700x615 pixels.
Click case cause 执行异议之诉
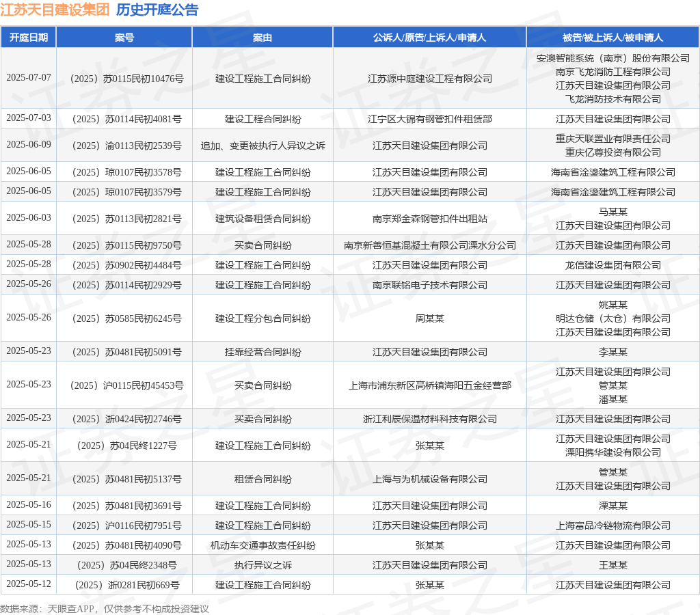pos(262,566)
